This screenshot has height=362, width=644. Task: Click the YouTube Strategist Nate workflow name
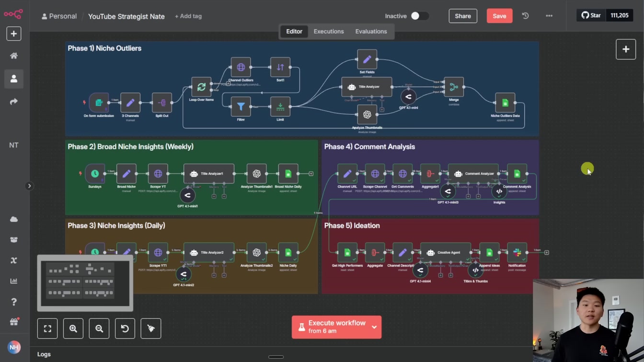(x=126, y=16)
